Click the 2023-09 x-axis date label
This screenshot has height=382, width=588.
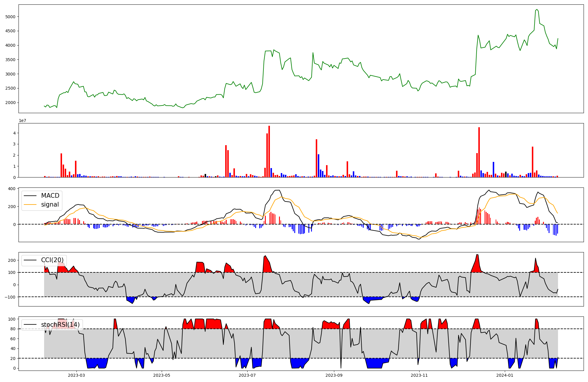point(334,375)
